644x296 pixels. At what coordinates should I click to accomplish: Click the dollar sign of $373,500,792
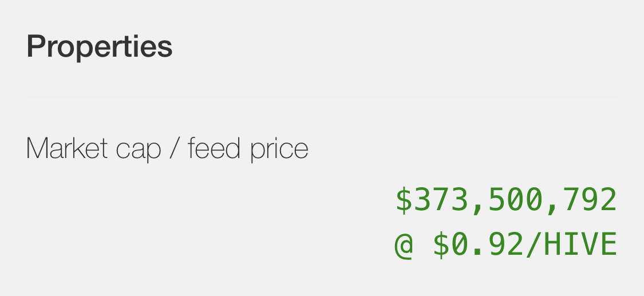tap(404, 200)
